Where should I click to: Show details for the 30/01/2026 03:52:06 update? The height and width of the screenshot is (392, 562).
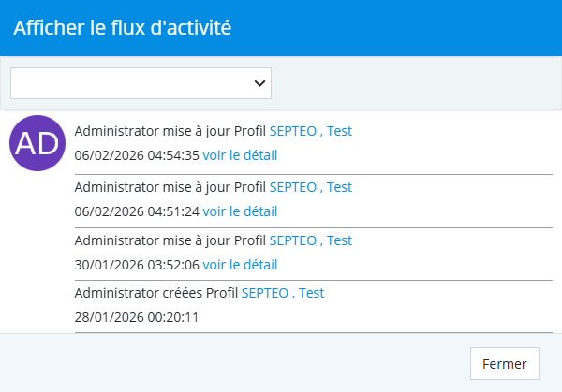pos(240,265)
